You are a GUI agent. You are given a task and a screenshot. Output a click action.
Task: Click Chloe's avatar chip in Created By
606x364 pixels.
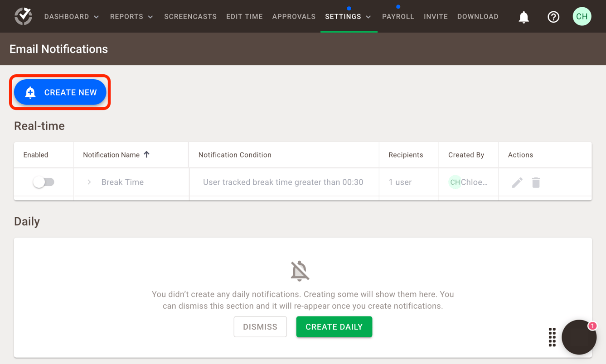[454, 182]
